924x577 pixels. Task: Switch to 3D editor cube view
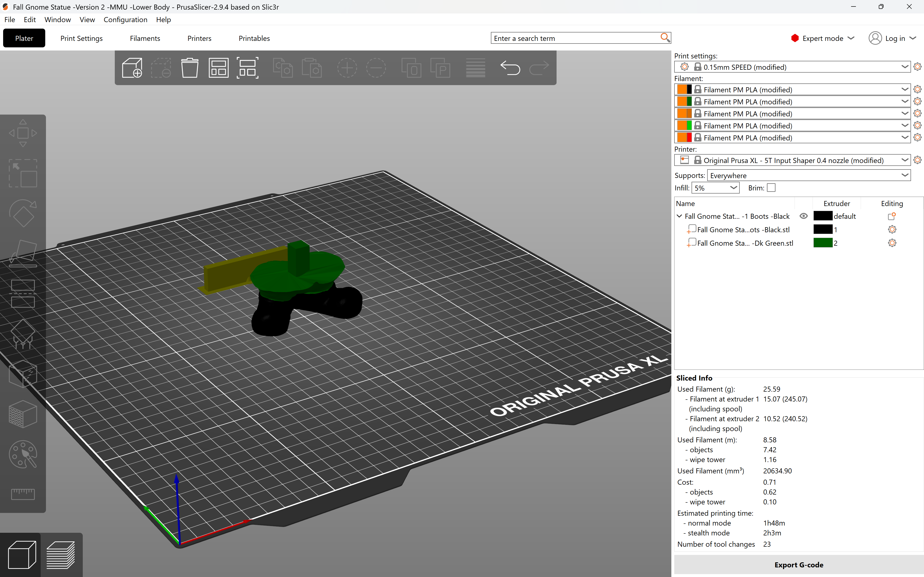point(22,554)
